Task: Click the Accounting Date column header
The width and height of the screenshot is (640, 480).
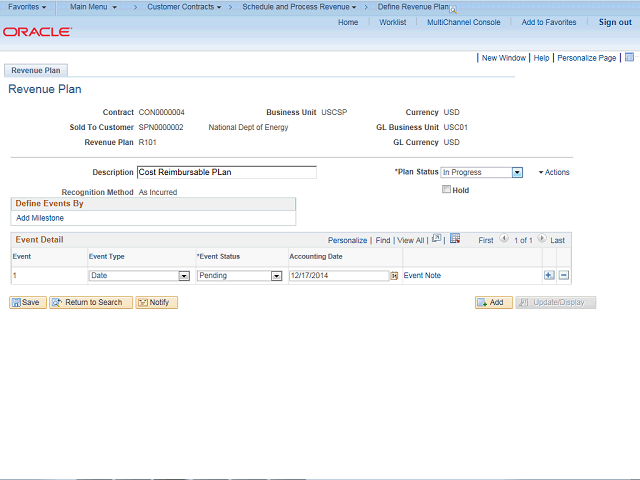Action: (x=316, y=256)
